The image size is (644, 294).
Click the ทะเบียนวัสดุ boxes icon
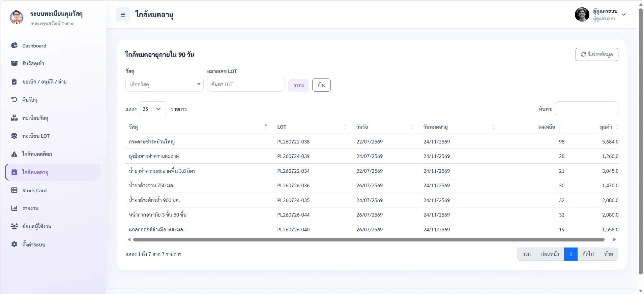14,118
